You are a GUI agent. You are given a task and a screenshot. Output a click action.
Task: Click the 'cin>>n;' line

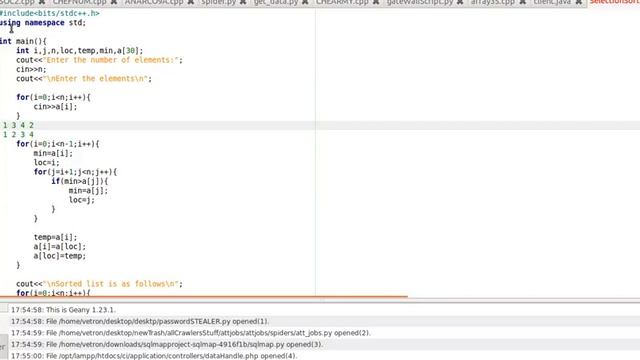coord(31,69)
